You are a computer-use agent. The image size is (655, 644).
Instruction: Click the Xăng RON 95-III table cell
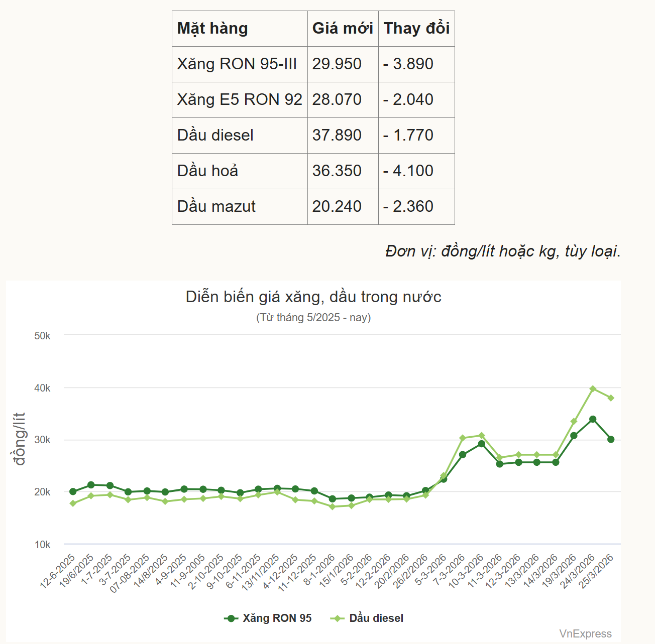(237, 64)
